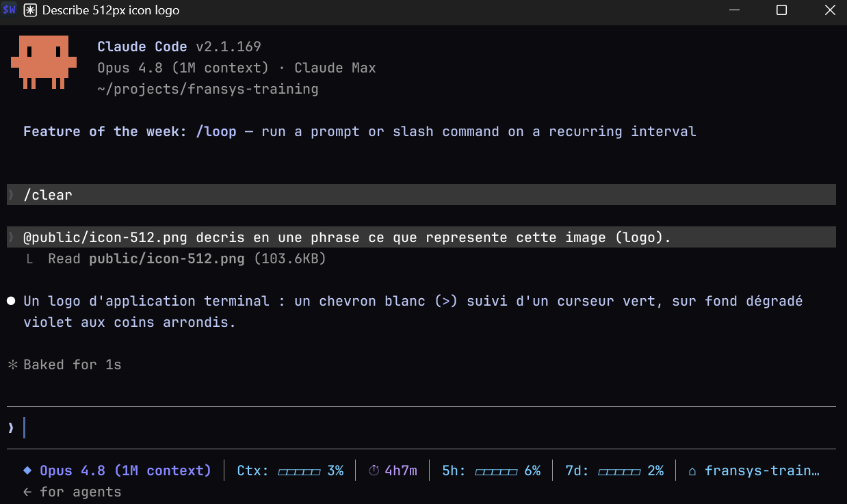Image resolution: width=847 pixels, height=504 pixels.
Task: Click 'Opus 4.8 (1M context) · Claude Max' line
Action: click(x=237, y=68)
